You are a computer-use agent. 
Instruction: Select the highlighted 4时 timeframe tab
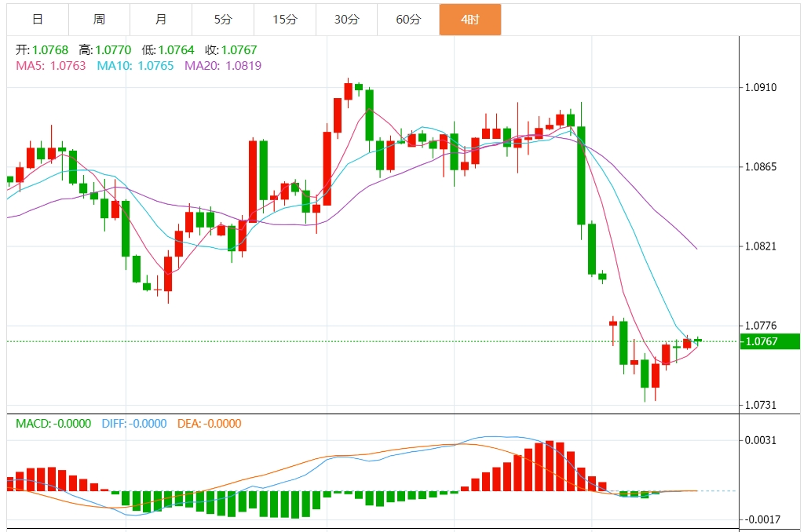point(470,20)
